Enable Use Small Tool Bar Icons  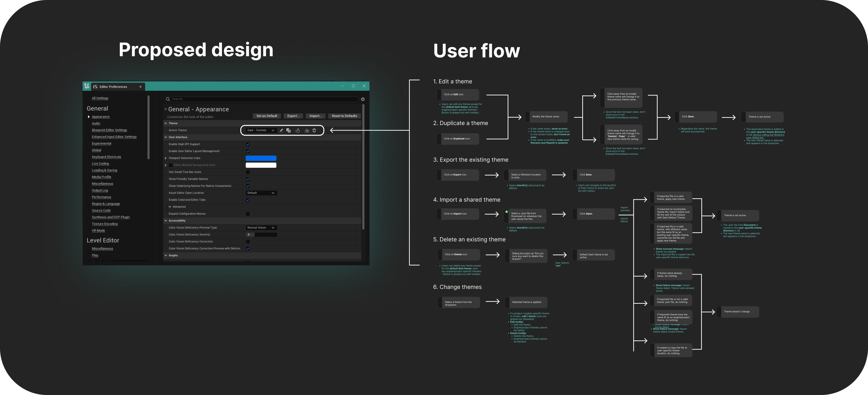click(x=248, y=172)
